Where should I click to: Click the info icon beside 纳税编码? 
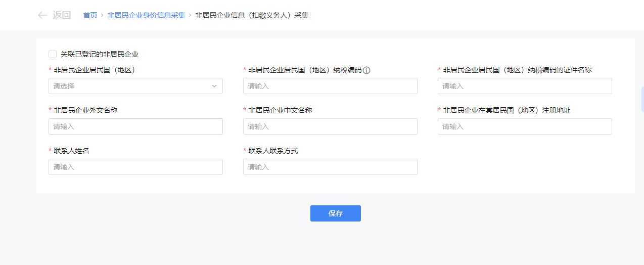pos(366,70)
